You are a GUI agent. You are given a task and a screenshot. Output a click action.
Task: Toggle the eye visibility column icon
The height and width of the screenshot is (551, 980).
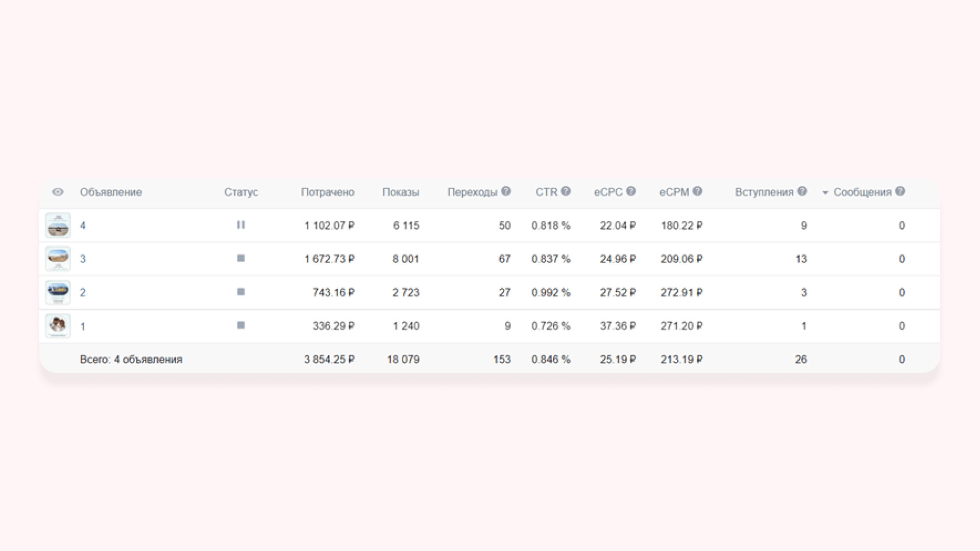click(58, 192)
